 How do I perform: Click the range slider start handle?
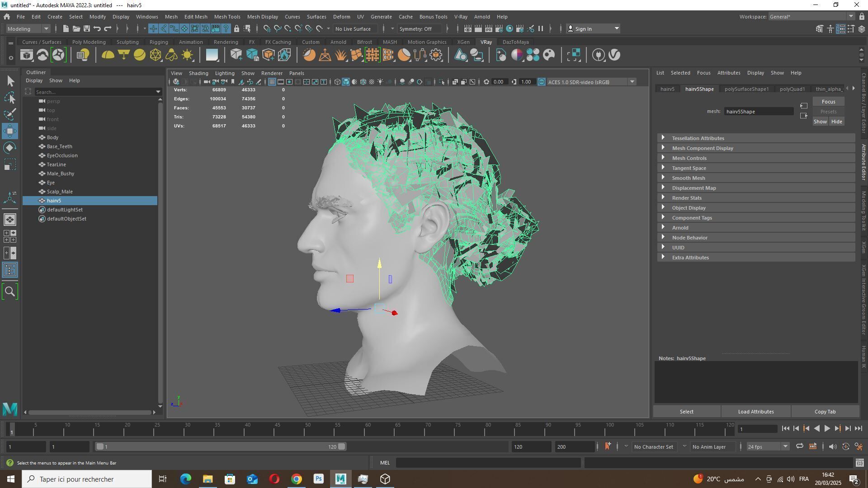click(x=100, y=446)
